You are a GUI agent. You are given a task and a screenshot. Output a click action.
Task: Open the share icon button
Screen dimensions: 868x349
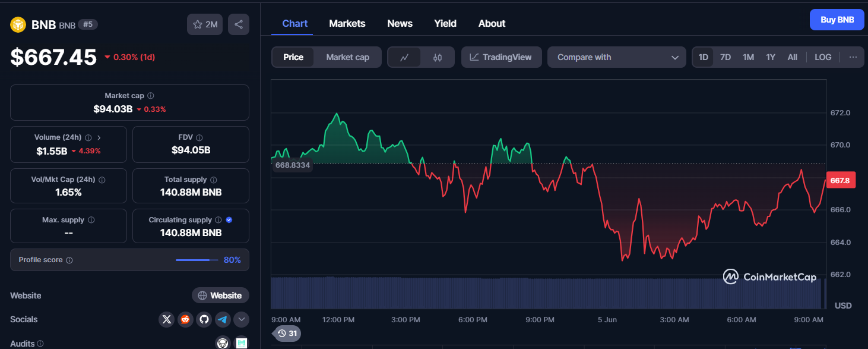tap(239, 24)
